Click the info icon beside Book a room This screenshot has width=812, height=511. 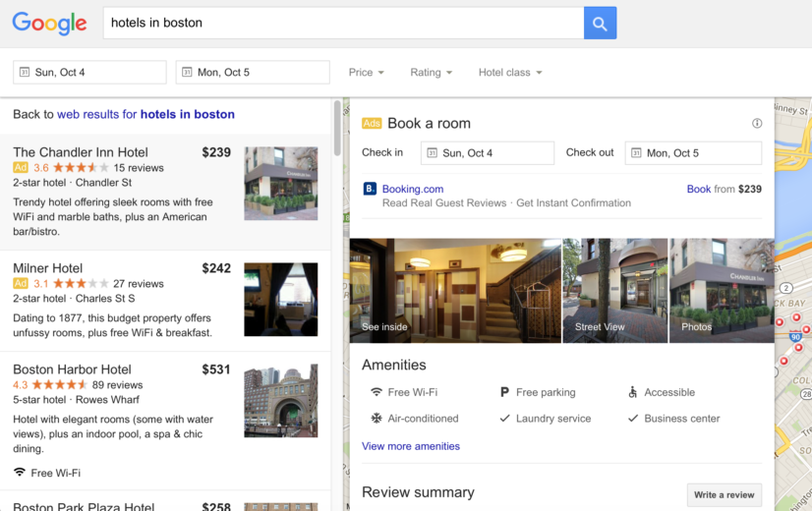(x=757, y=123)
